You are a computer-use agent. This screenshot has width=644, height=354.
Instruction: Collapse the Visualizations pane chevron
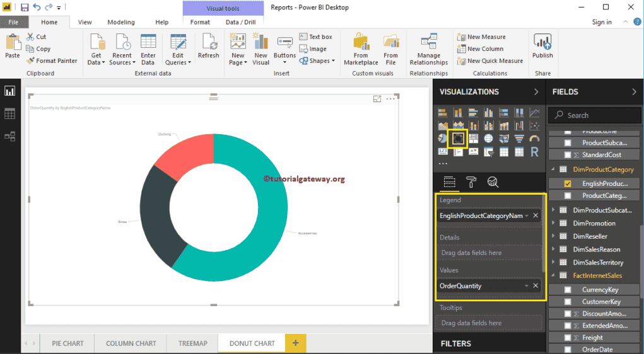536,92
